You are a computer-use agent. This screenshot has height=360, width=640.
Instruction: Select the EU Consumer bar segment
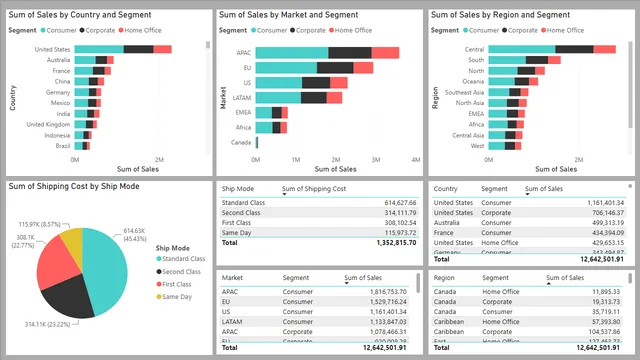point(286,68)
